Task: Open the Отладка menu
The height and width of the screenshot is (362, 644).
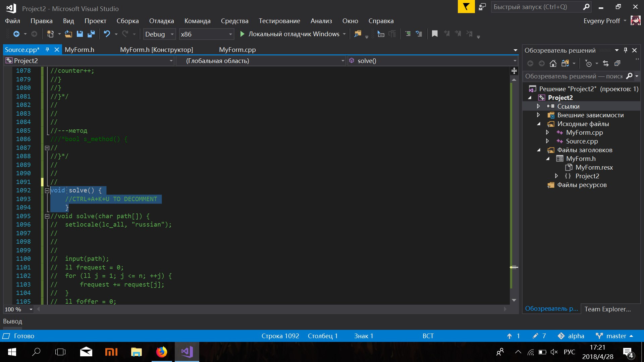Action: pyautogui.click(x=162, y=21)
